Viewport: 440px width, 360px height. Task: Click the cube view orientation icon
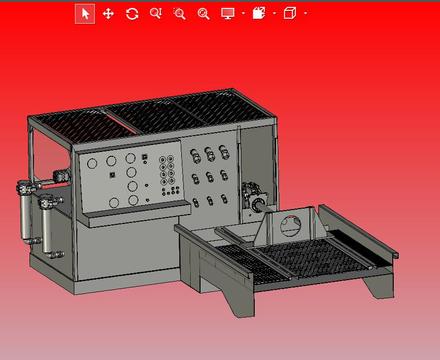pos(290,13)
